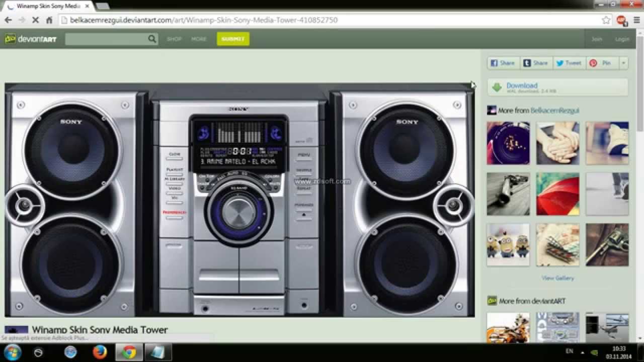644x362 pixels.
Task: Click the browser address bar
Action: click(x=330, y=20)
